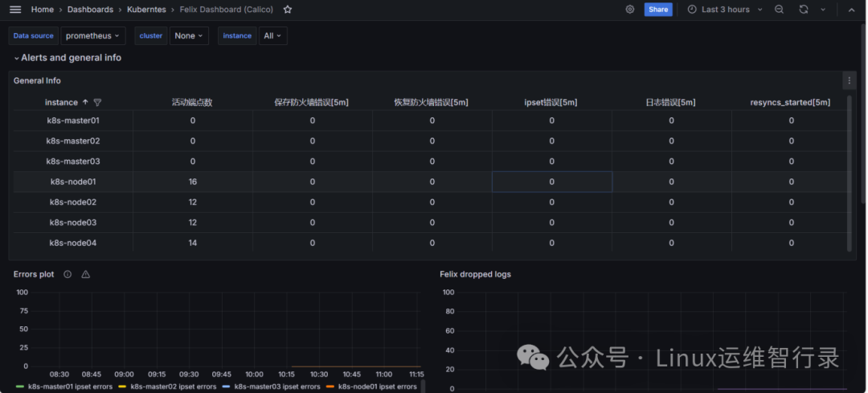Open the Kuberntes folder breadcrumb
868x393 pixels.
point(147,10)
